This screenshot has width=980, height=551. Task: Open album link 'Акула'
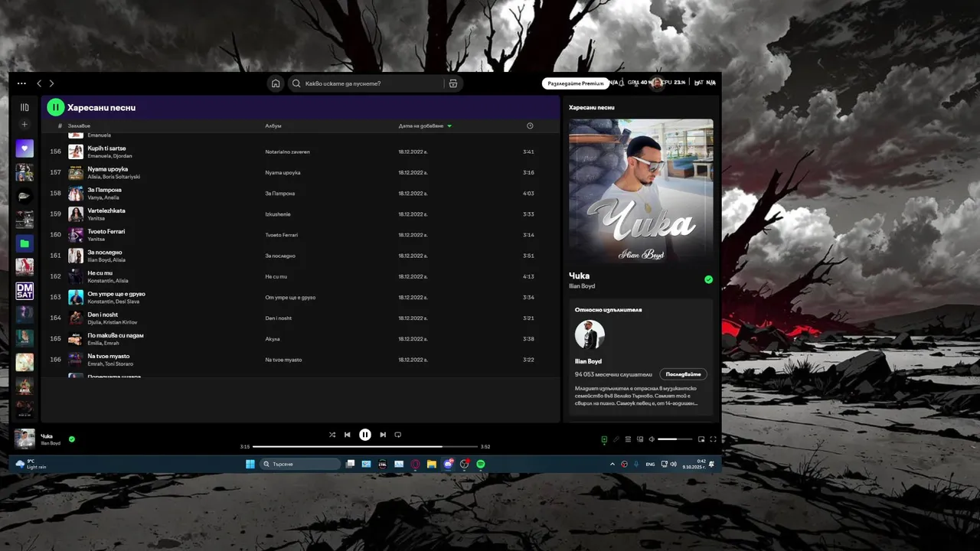point(273,339)
